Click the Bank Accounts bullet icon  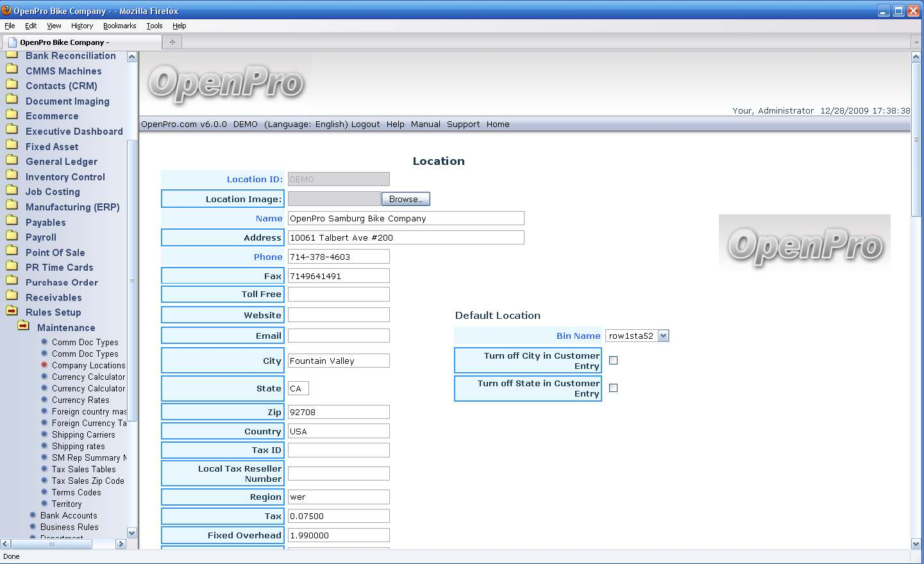pyautogui.click(x=33, y=515)
